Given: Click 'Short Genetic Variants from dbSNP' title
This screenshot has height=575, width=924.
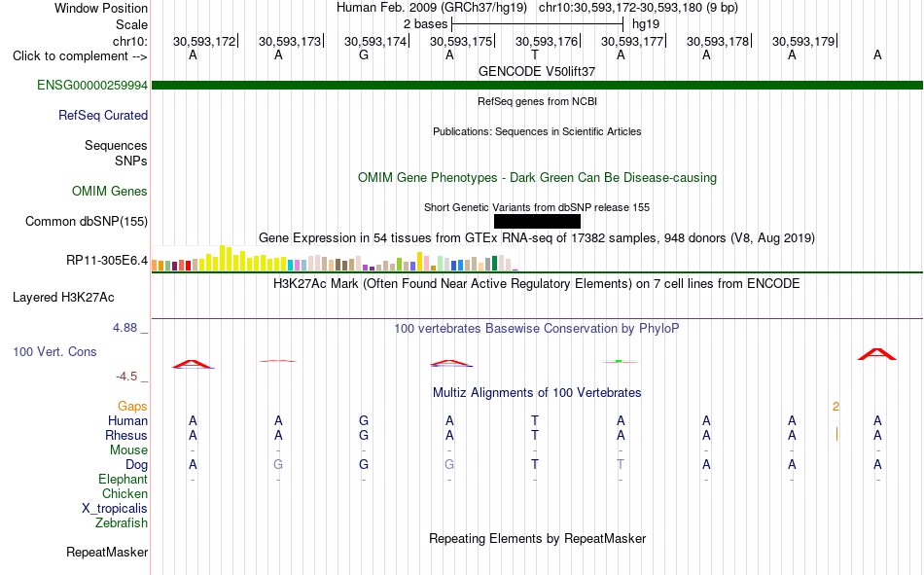Looking at the screenshot, I should click(537, 207).
